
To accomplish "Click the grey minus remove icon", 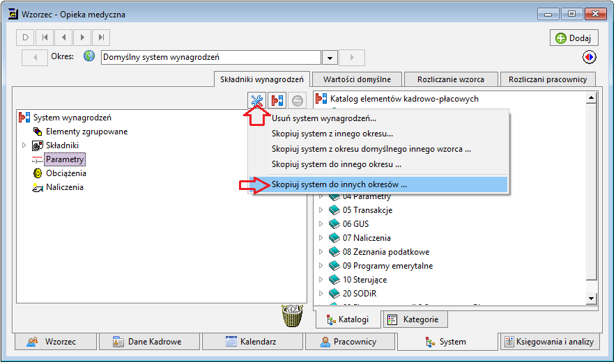I will [298, 101].
